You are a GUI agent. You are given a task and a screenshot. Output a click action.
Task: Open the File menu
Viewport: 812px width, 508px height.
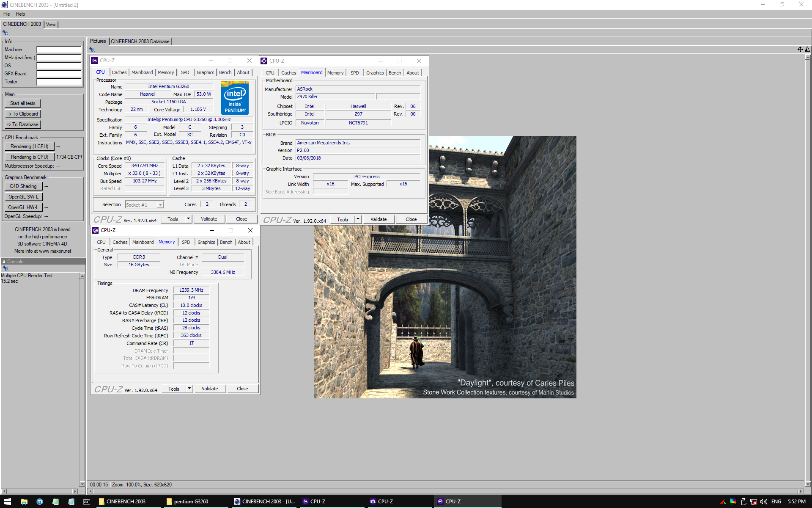[7, 14]
